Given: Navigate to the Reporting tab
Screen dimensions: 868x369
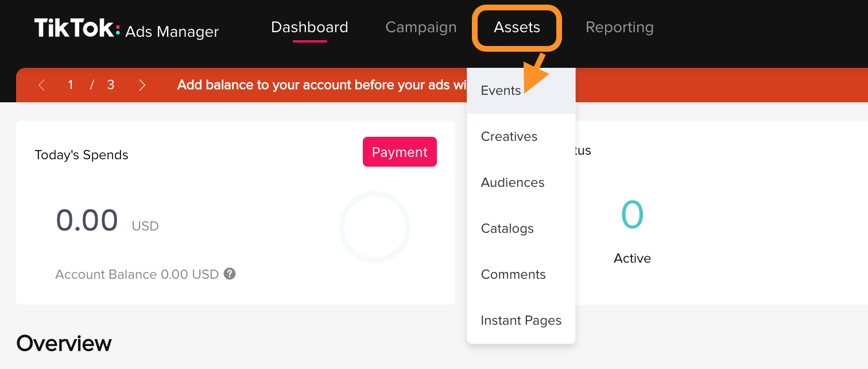Looking at the screenshot, I should 619,28.
